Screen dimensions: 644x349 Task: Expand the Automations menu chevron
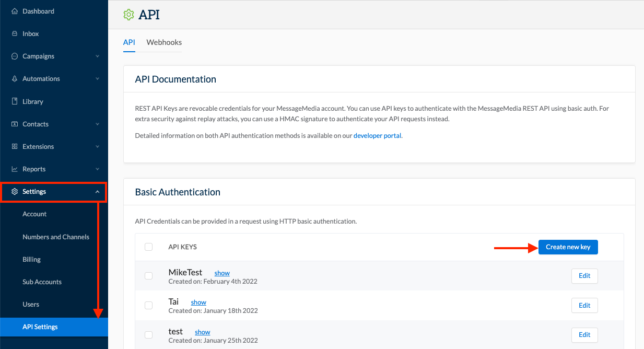point(97,79)
